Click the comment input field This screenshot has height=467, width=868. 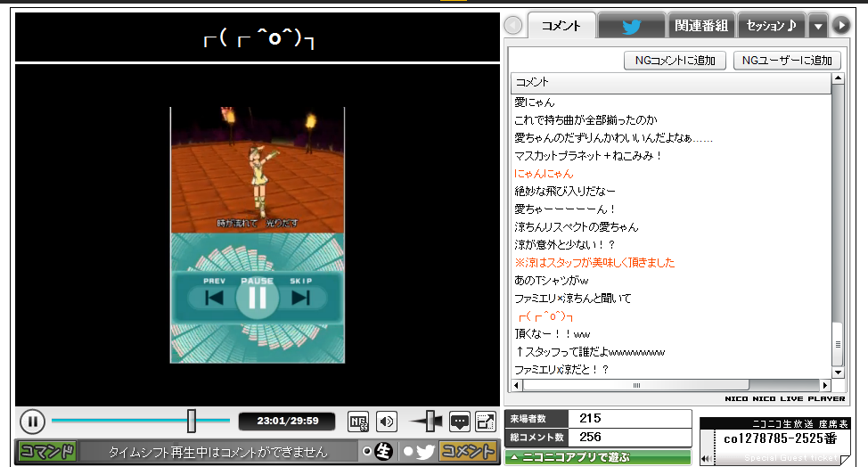(218, 452)
